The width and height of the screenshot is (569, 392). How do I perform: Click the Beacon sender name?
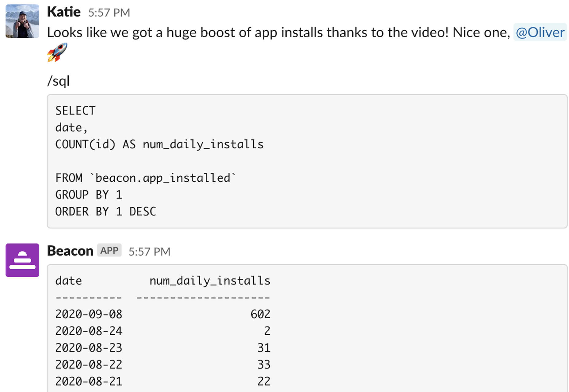70,251
